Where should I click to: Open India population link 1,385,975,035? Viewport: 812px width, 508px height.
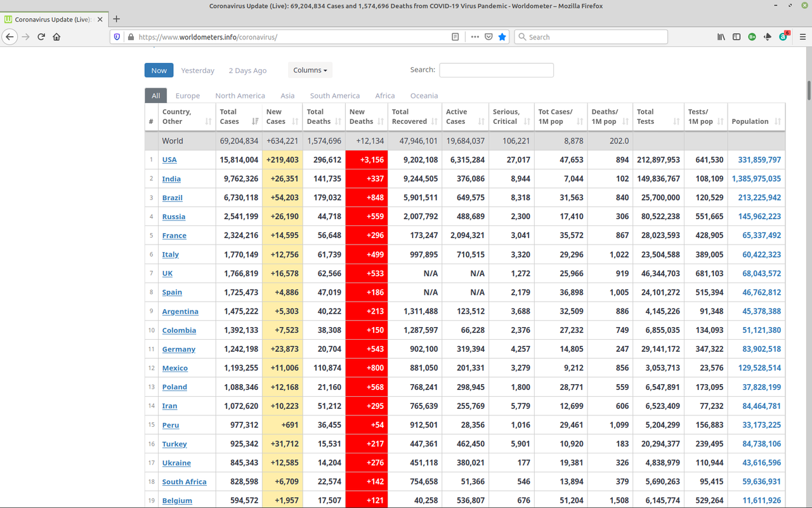coord(756,178)
